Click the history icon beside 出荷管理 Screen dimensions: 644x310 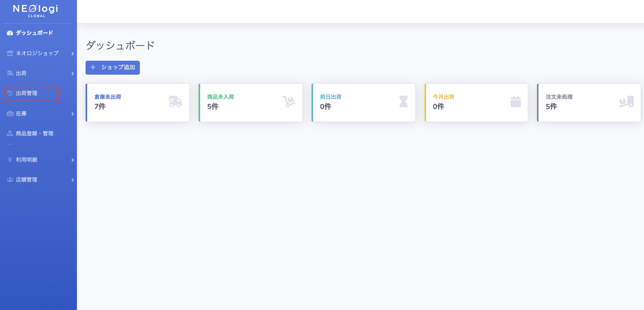click(x=10, y=93)
